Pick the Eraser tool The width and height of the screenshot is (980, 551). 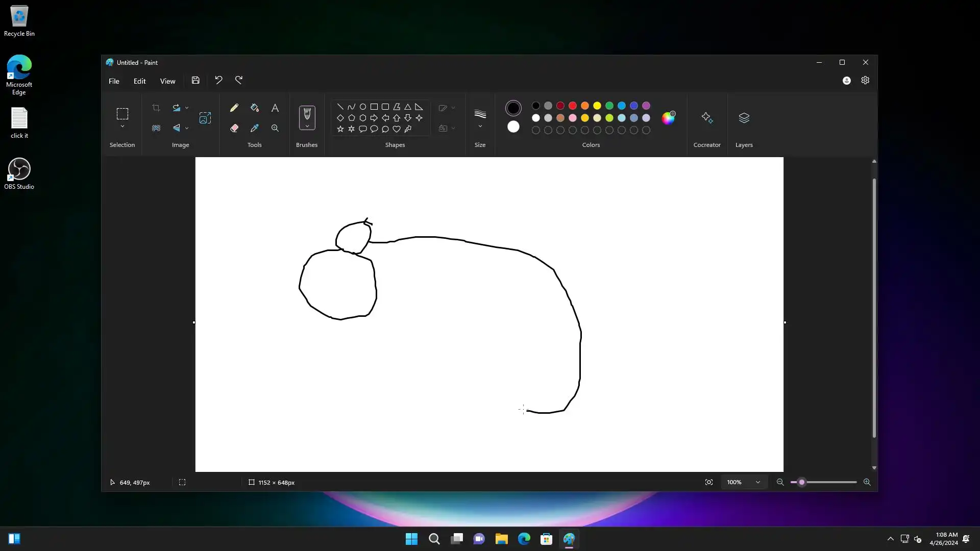click(234, 128)
